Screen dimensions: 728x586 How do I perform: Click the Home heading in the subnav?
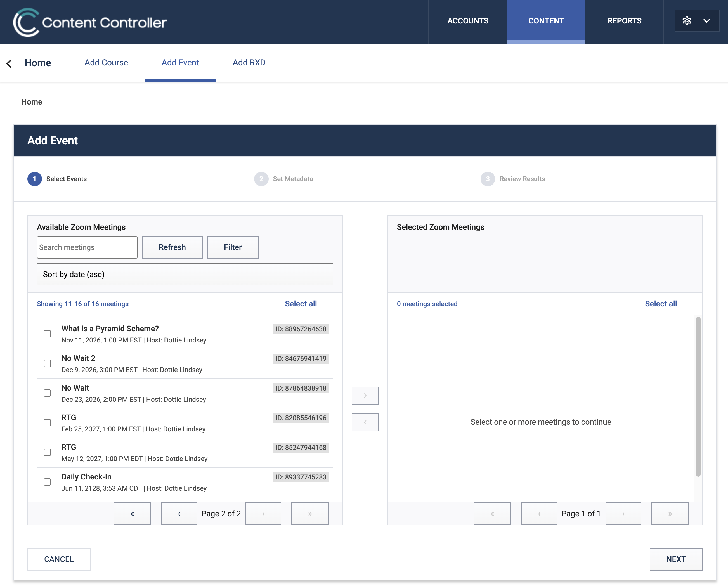point(38,63)
